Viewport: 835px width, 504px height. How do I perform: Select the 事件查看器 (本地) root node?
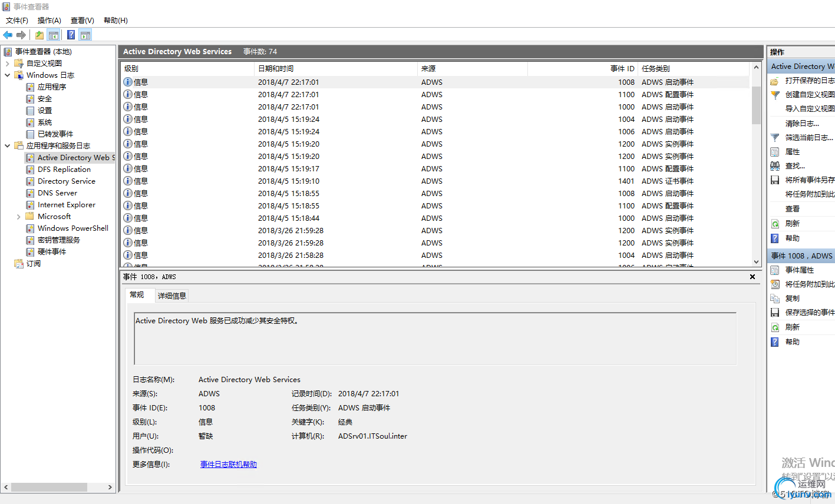(x=44, y=51)
